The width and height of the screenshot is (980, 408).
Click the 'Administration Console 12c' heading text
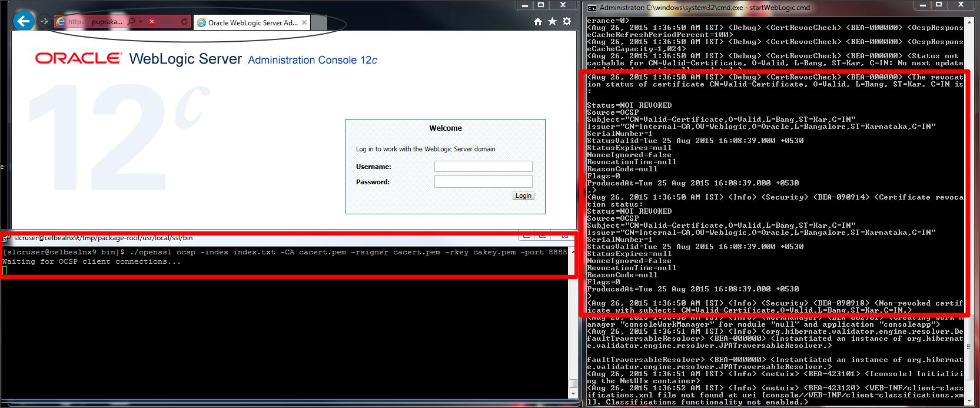point(313,60)
